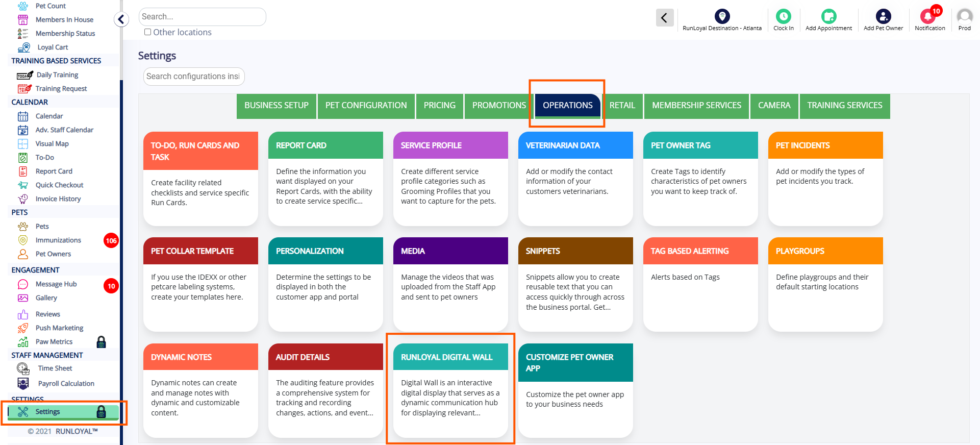Click the Payroll Calculation icon
980x445 pixels.
point(23,384)
